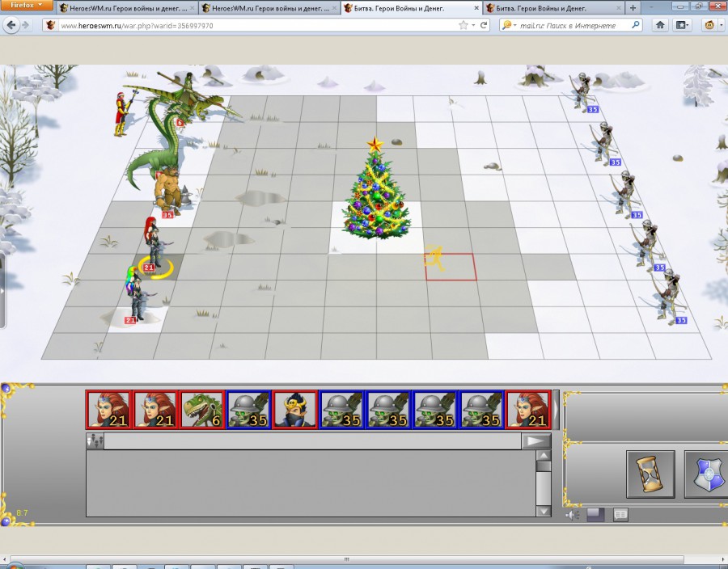Switch to the last Битва tab
728x569 pixels.
coord(553,8)
